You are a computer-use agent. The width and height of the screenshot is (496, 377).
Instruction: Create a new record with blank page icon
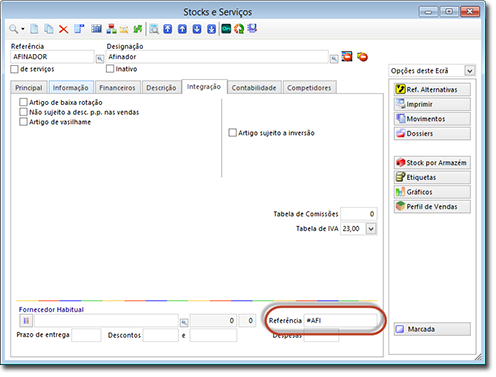click(x=34, y=29)
